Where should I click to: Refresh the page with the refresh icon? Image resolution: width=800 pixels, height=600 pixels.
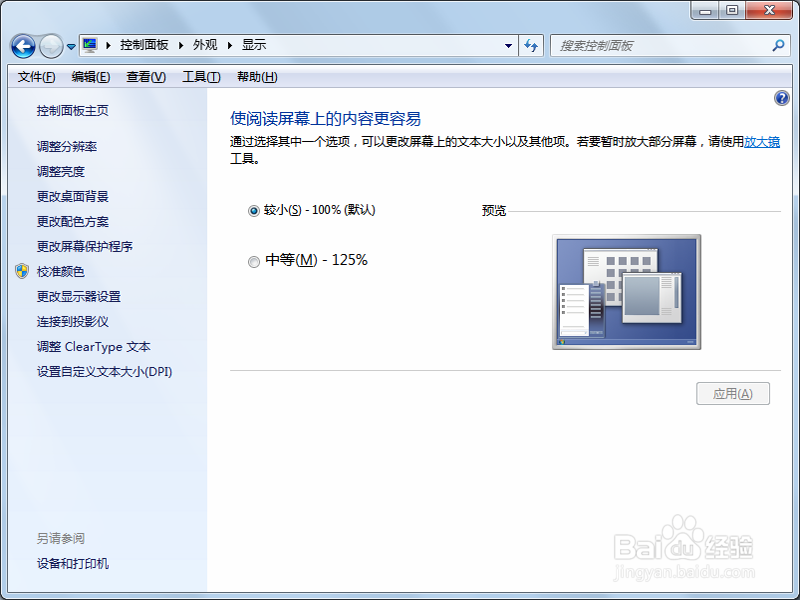531,45
